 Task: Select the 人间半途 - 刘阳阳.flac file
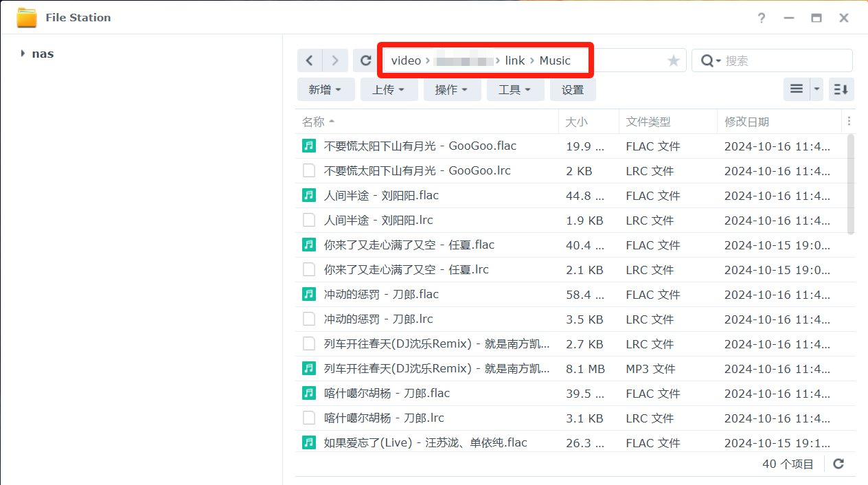[381, 196]
